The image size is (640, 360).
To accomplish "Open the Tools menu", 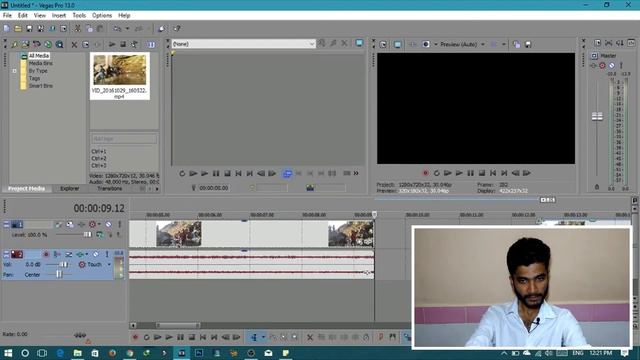I will coord(79,16).
